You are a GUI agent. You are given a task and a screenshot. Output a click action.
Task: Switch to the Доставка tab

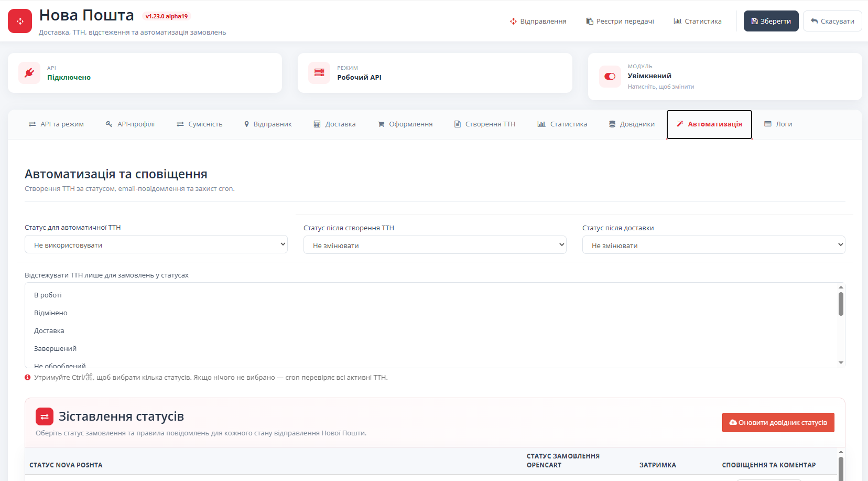(334, 124)
